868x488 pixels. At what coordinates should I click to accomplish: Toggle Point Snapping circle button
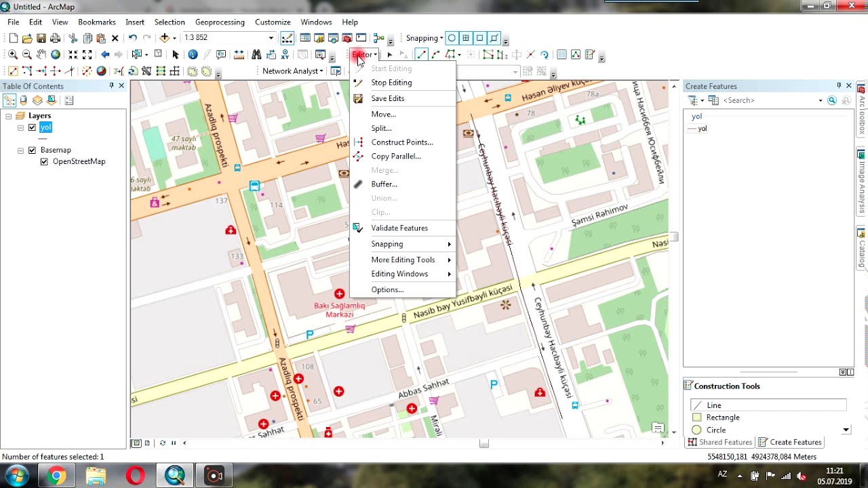point(452,38)
